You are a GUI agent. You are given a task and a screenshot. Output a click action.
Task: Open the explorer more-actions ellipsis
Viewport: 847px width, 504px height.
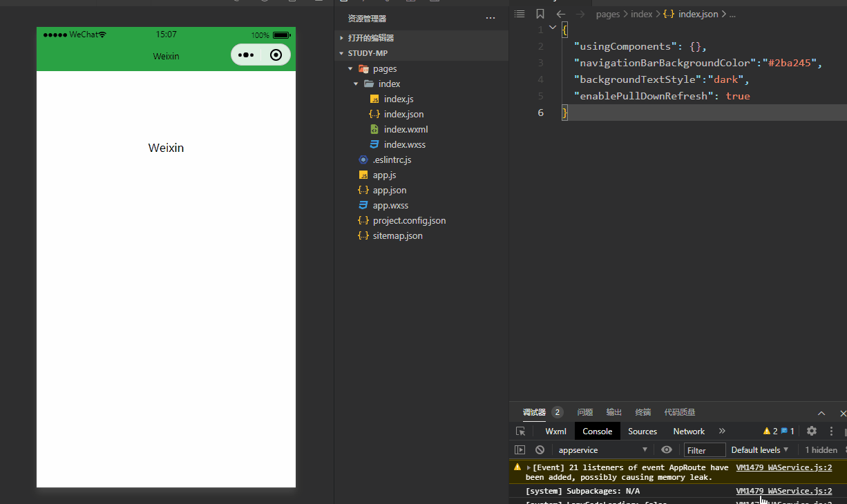click(x=491, y=19)
